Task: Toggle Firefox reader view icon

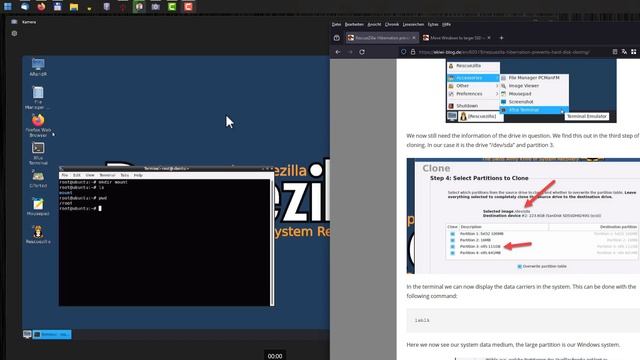Action: 615,52
